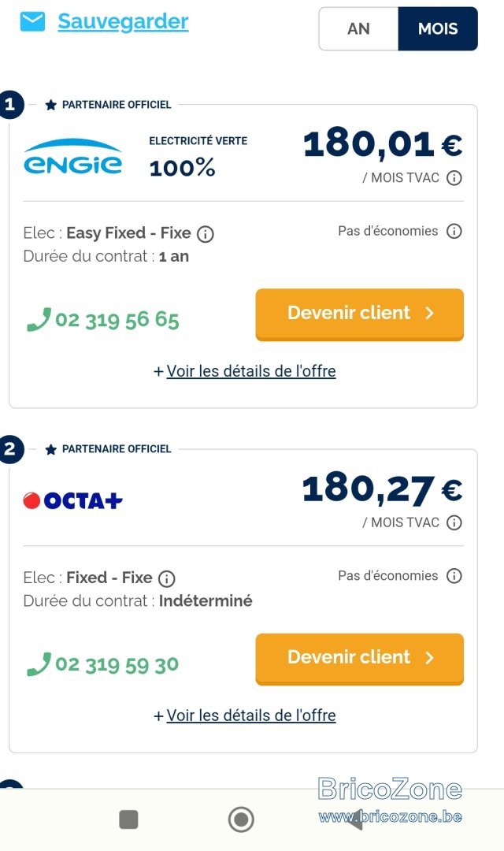Viewport: 504px width, 851px height.
Task: Call Engie number 02 319 56 65
Action: [x=103, y=320]
